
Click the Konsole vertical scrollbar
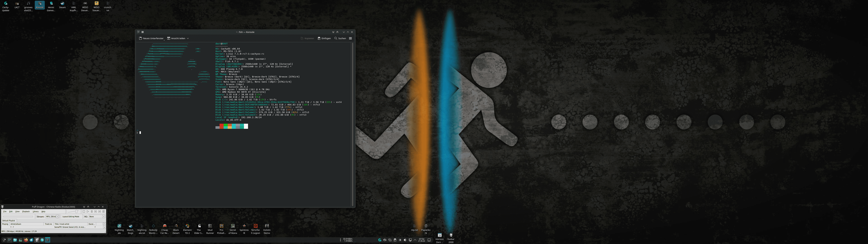pos(352,124)
